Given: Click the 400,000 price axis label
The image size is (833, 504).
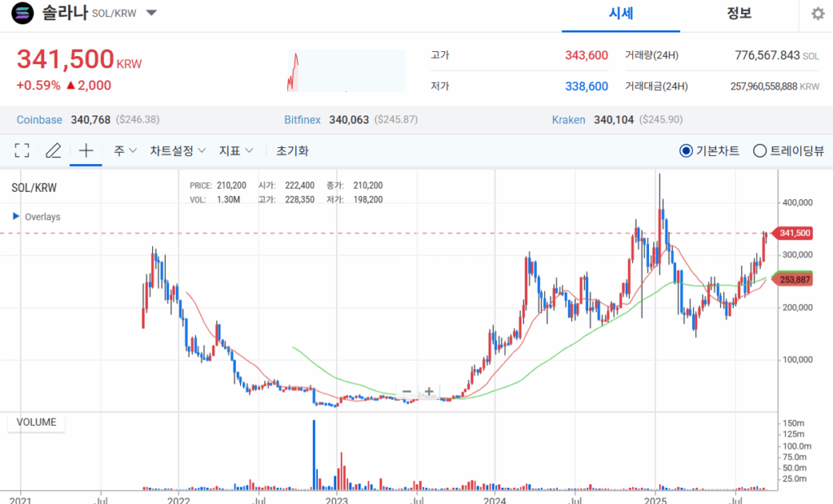Looking at the screenshot, I should click(x=797, y=202).
